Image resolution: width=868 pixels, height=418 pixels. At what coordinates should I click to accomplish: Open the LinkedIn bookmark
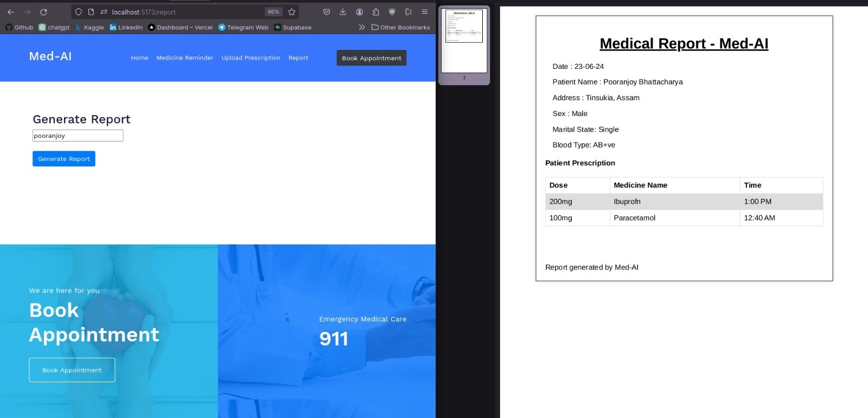126,27
